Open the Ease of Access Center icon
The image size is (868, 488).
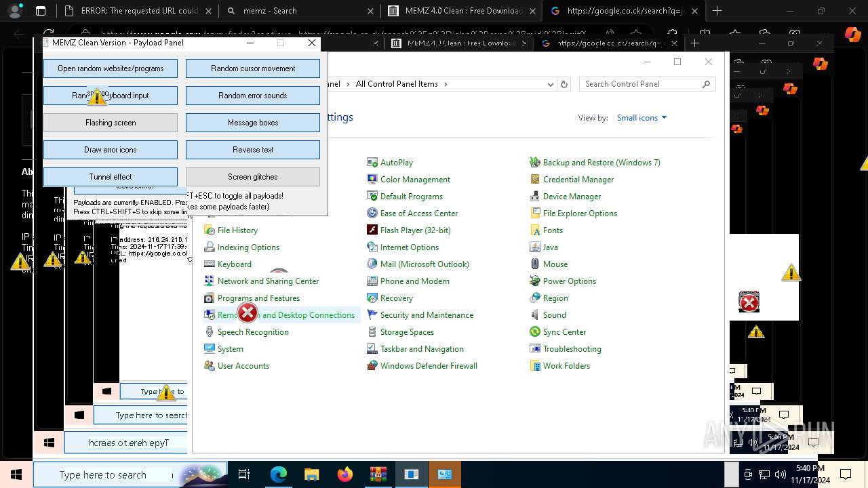[372, 213]
